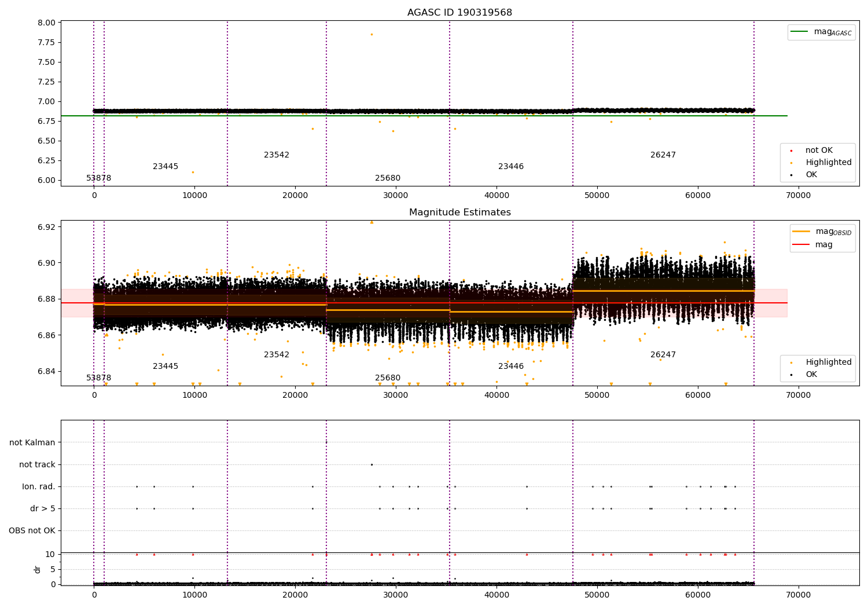Click red line sample beside 'mag' legend entry
868x608 pixels.
click(x=801, y=245)
